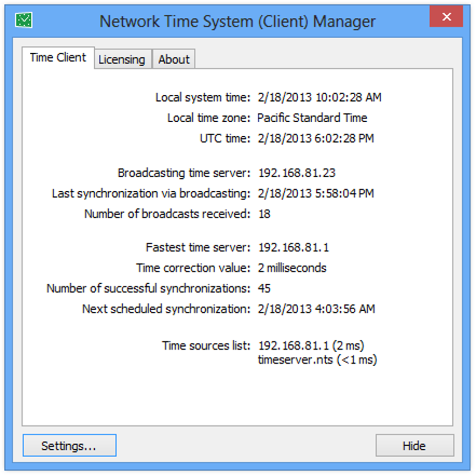Click the broadcasts received count 18
Screen dimensions: 476x475
(264, 214)
